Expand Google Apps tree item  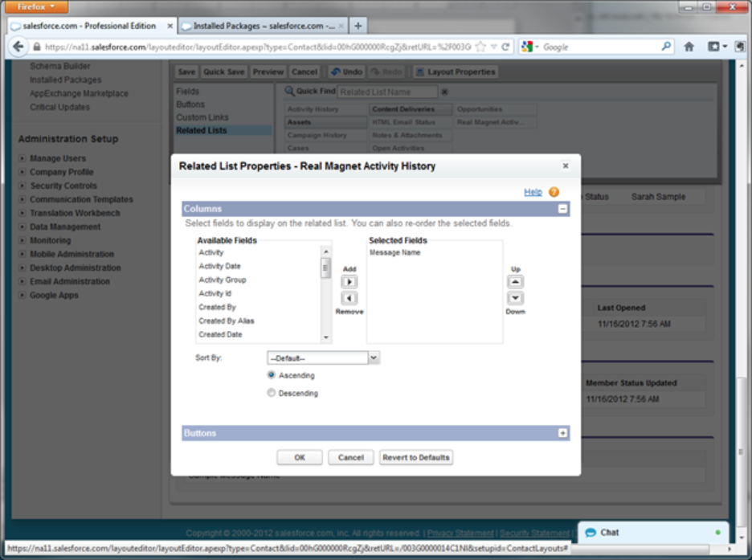(22, 295)
